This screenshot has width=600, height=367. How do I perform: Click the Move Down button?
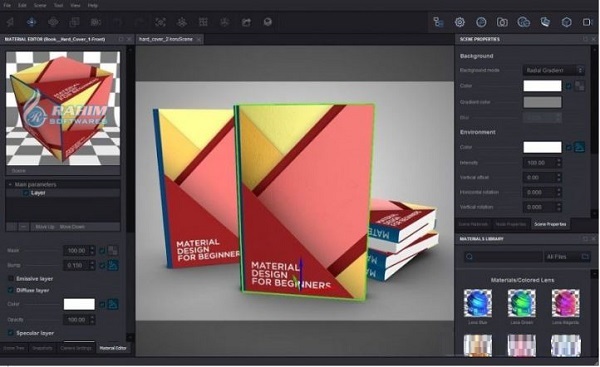click(72, 227)
